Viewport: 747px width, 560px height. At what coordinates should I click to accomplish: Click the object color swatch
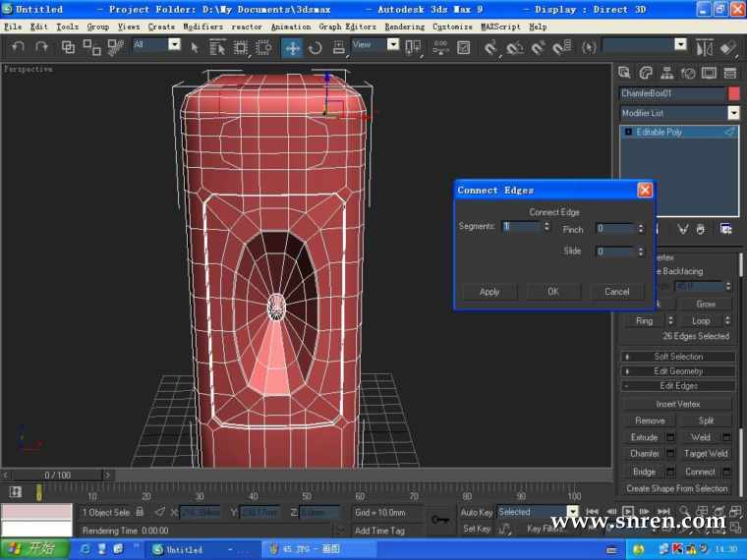(733, 93)
